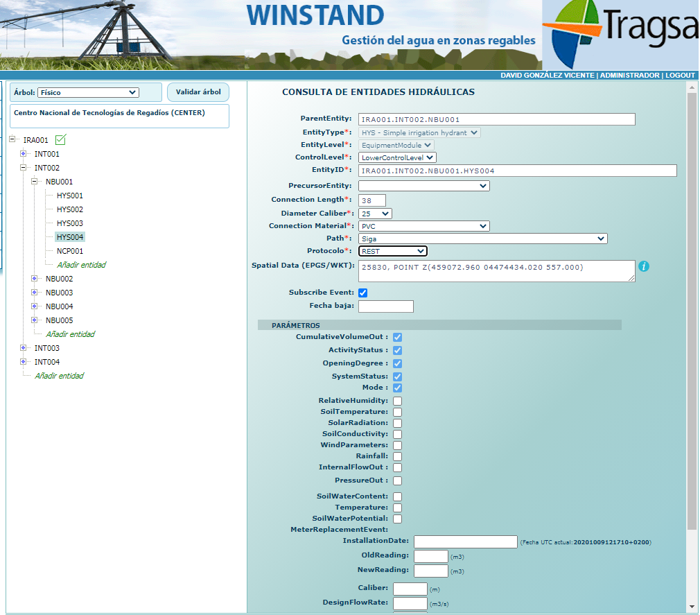Uncheck the OpeningDegree parameter
Screen dimensions: 700x615
coord(397,363)
